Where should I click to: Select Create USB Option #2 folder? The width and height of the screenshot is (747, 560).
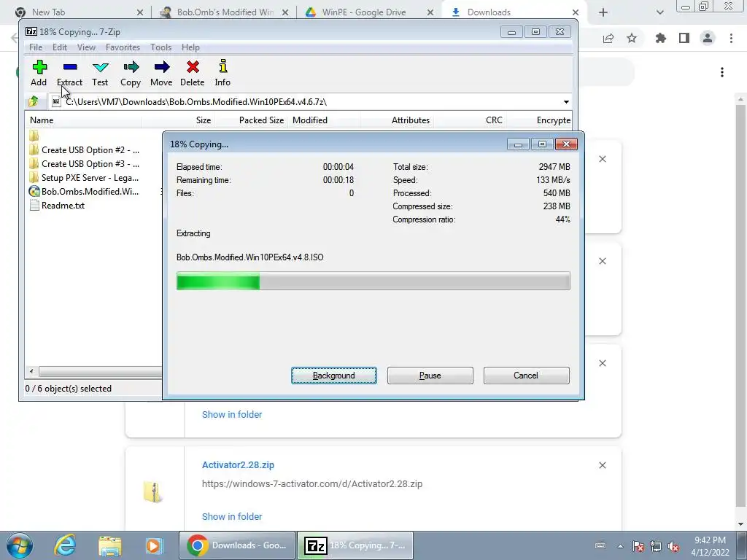(x=85, y=150)
